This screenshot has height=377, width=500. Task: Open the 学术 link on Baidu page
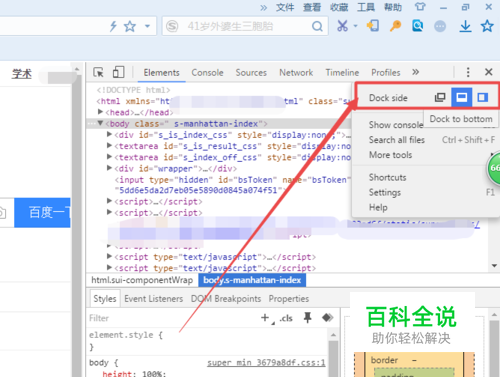pos(22,74)
